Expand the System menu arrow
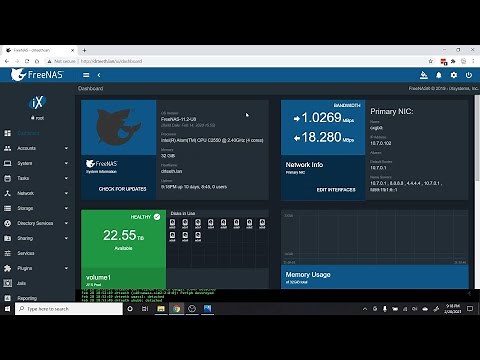 click(x=66, y=163)
